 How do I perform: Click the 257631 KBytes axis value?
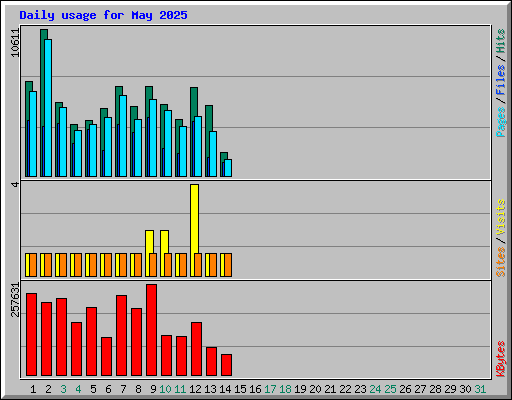click(15, 299)
